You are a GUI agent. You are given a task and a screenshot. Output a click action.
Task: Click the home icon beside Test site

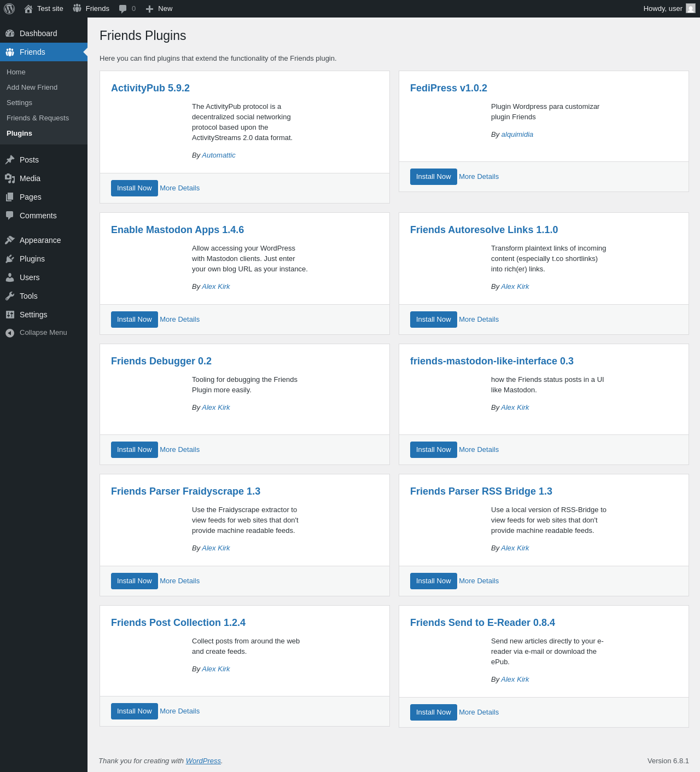[28, 9]
